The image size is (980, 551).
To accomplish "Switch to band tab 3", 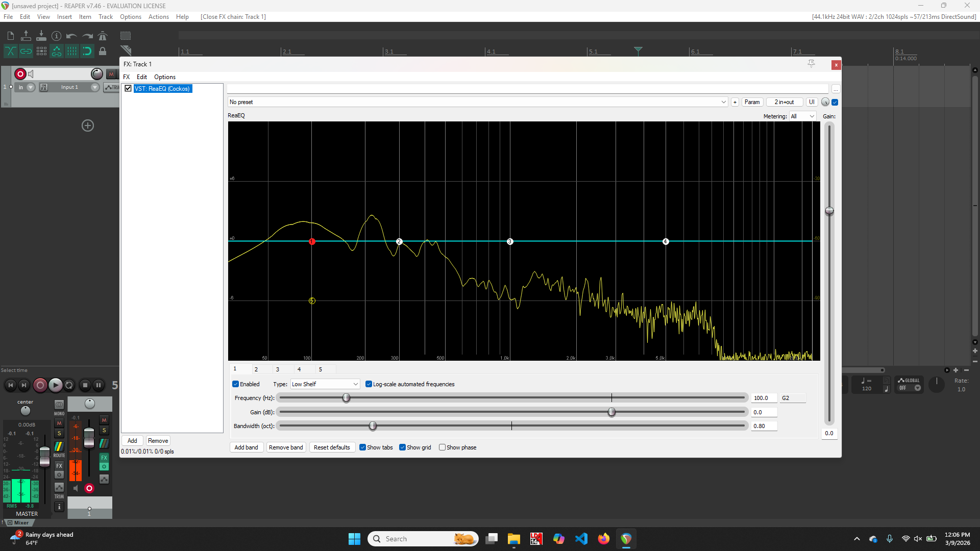I will [278, 369].
